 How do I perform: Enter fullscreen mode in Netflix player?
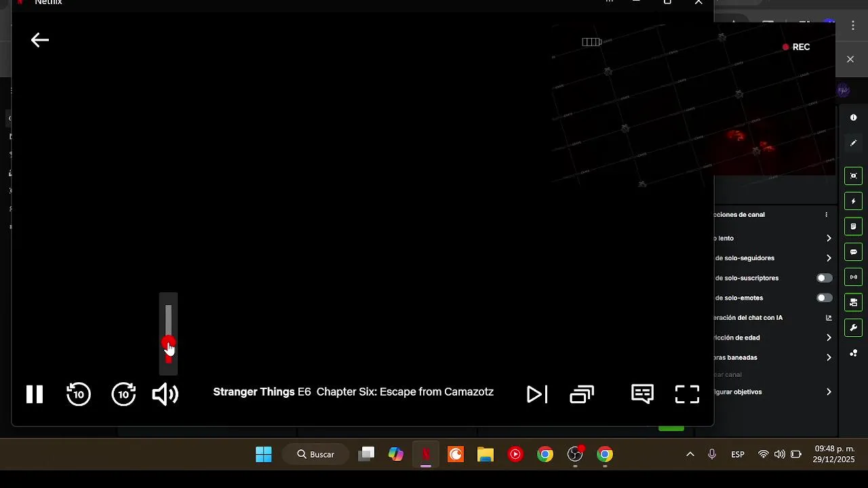(687, 394)
